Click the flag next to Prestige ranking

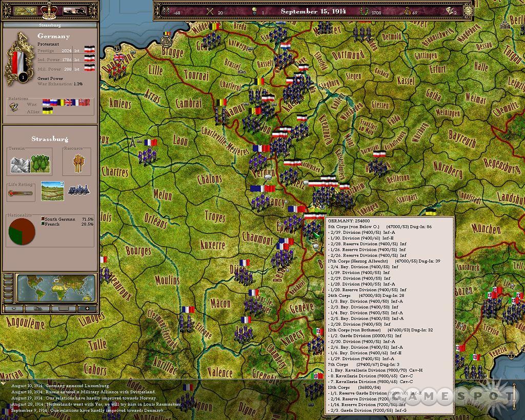[89, 50]
